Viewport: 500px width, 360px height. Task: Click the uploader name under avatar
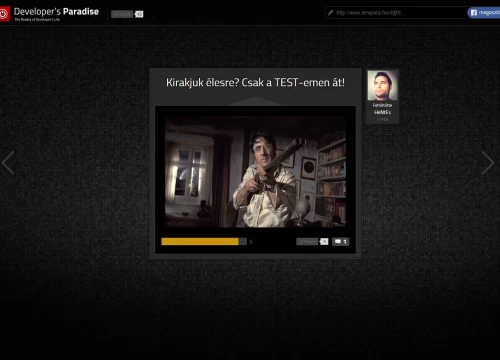tap(382, 109)
